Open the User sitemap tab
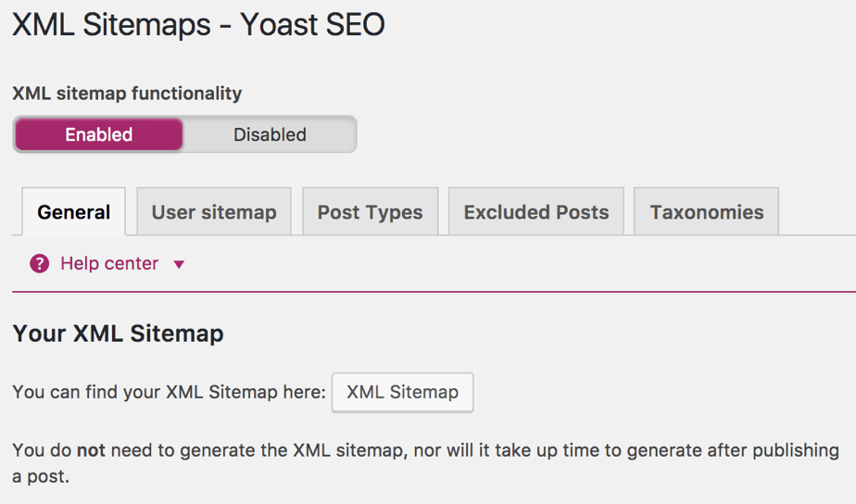Viewport: 856px width, 504px height. point(214,212)
